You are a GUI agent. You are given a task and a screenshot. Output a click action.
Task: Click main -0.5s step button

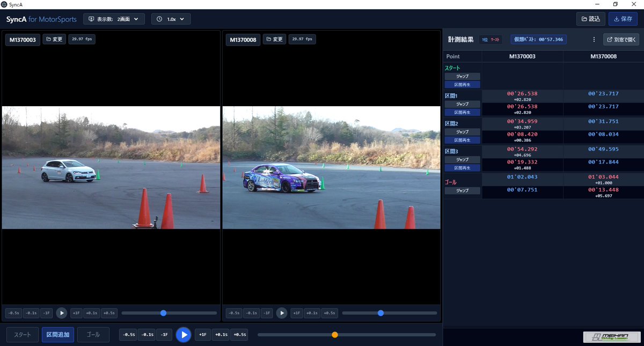tap(128, 335)
